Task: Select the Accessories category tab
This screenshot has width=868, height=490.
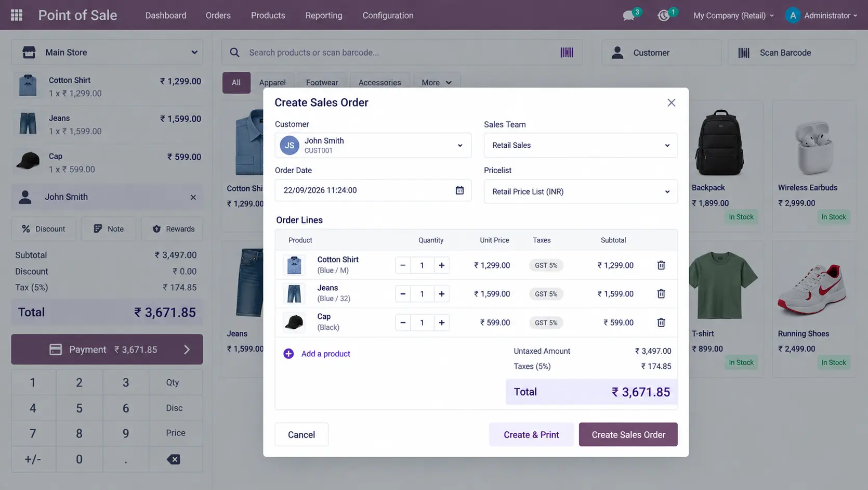Action: click(x=380, y=83)
